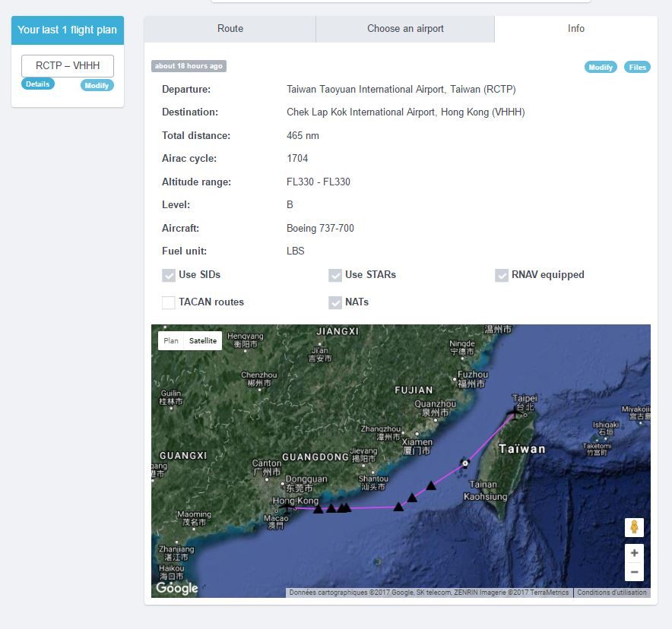
Task: Click the 'Your last 1 flight plan' header
Action: [68, 30]
